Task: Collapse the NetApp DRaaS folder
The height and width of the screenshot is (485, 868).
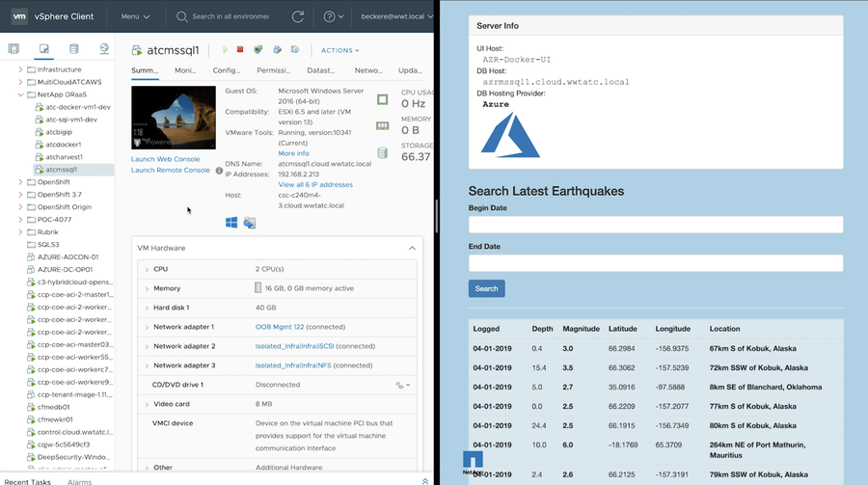Action: click(x=20, y=94)
